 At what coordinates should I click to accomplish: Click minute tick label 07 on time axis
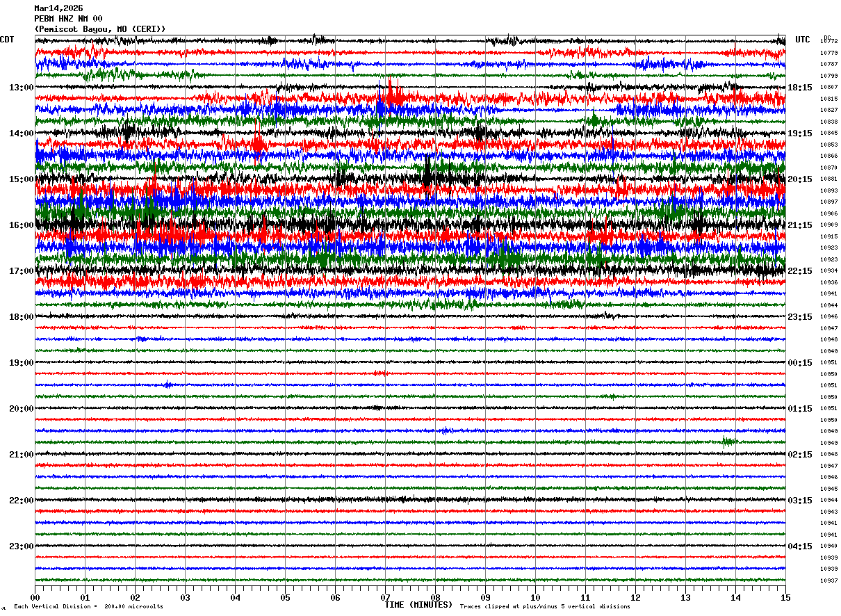(385, 597)
